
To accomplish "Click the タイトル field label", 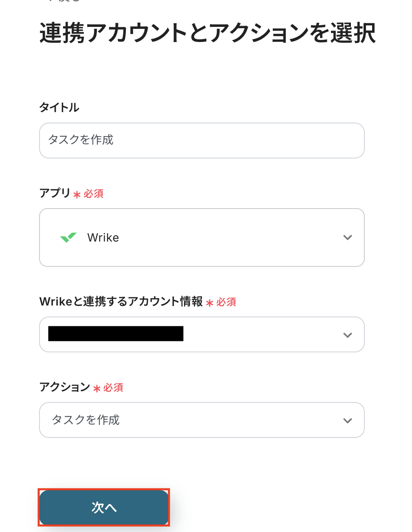I will click(59, 108).
